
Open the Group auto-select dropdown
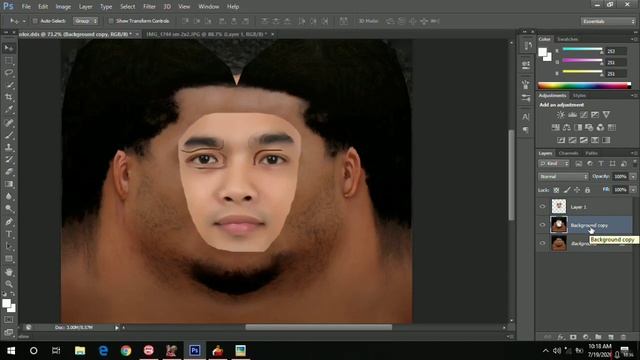86,21
